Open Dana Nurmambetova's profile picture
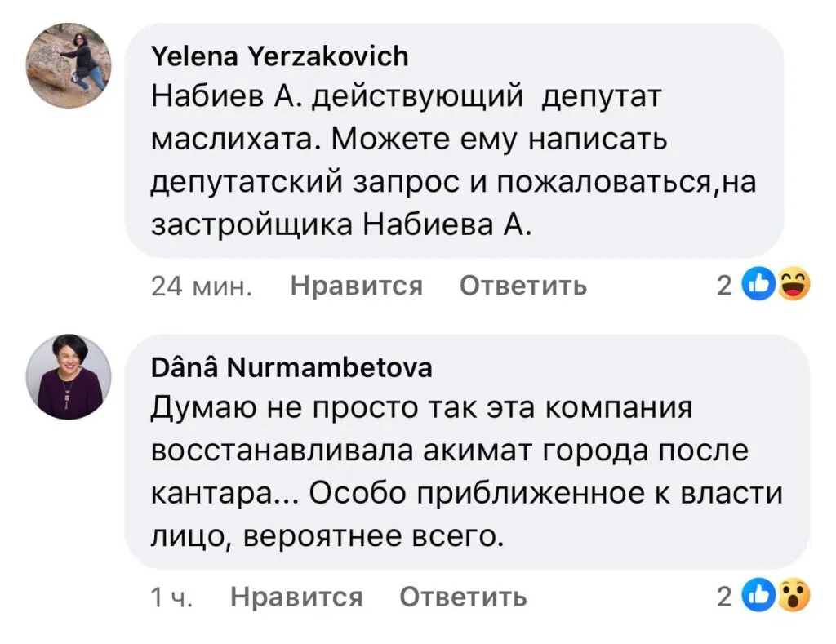Screen dimensions: 836x644 (x=69, y=375)
